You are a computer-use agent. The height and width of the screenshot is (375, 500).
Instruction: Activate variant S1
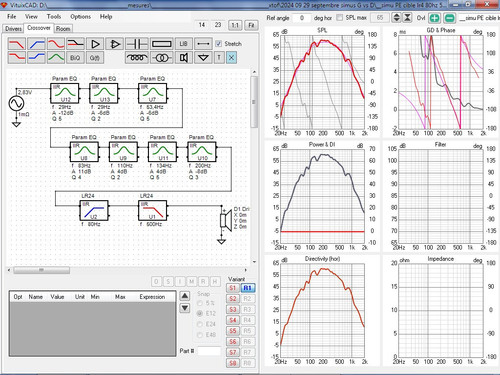click(233, 288)
